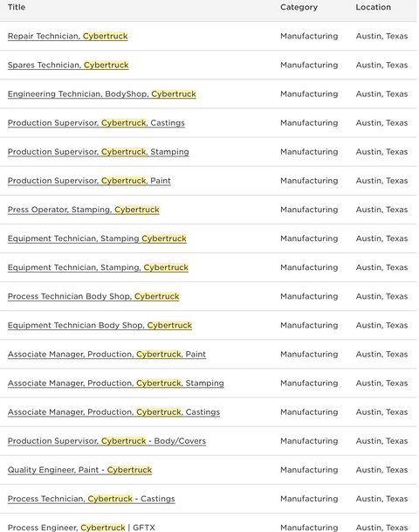This screenshot has width=419, height=532.
Task: Open Press Operator, Stamping, Cybertruck posting
Action: 84,210
